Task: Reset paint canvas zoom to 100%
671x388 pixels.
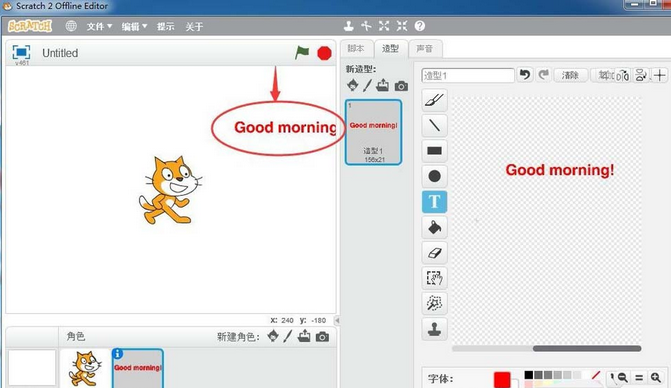Action: (x=639, y=377)
